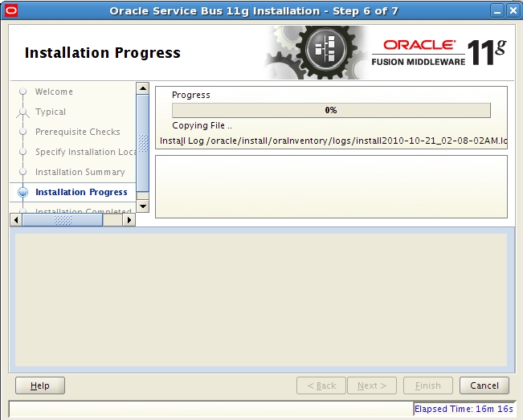Image resolution: width=523 pixels, height=420 pixels.
Task: Click the Oracle logo icon in title bar
Action: pos(11,11)
